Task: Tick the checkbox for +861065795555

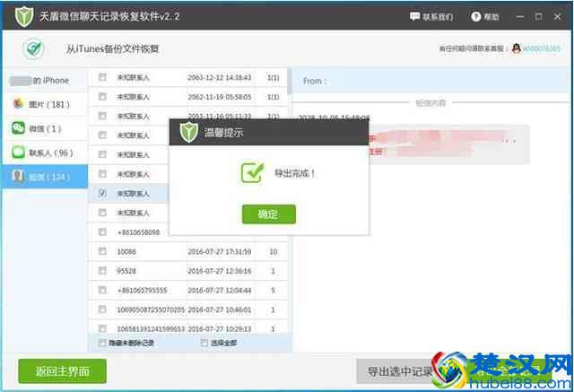Action: 102,291
